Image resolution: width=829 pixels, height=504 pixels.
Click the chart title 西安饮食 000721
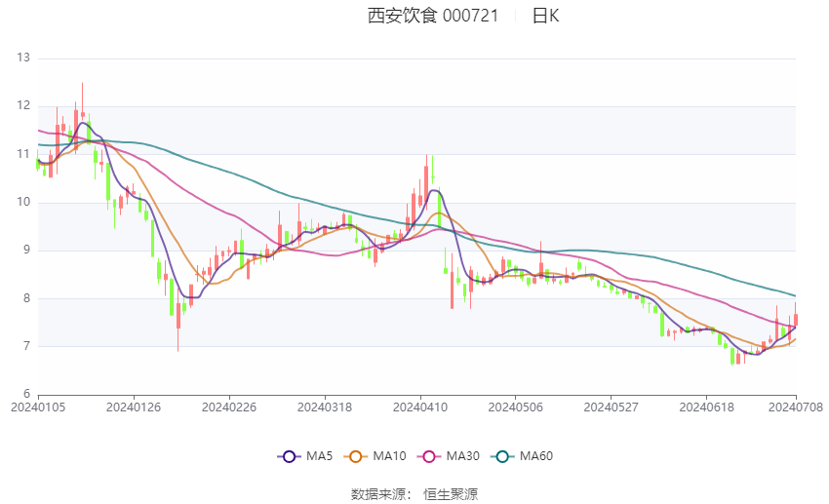433,16
